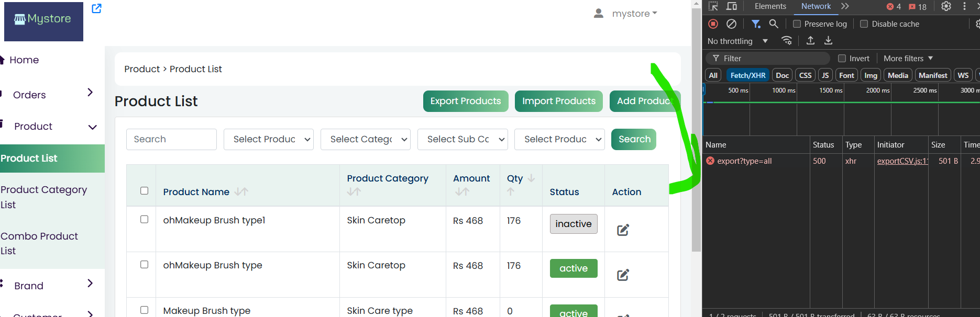The height and width of the screenshot is (317, 980).
Task: Open the Select Sub Category dropdown
Action: 463,139
